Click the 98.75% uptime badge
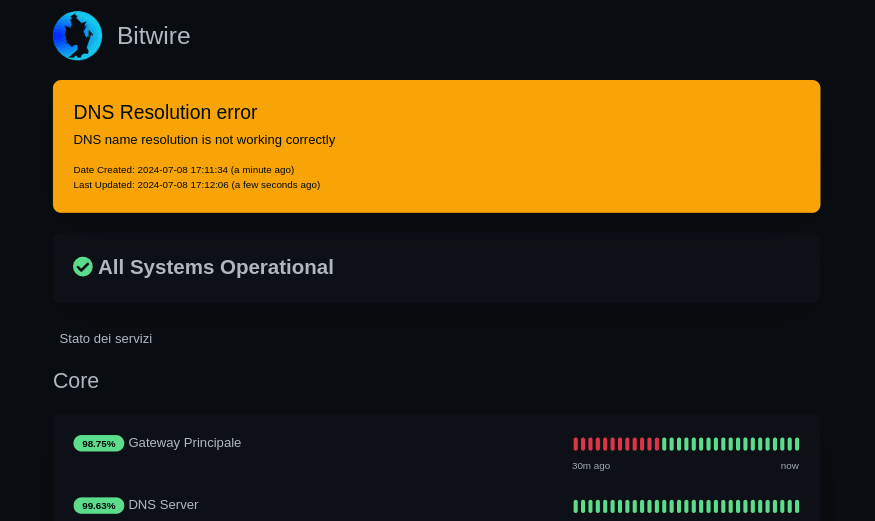 (x=98, y=443)
